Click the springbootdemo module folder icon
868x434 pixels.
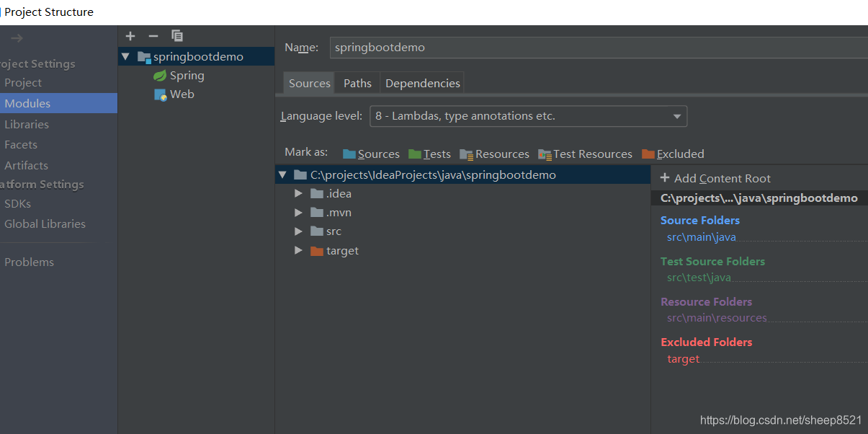pos(144,57)
